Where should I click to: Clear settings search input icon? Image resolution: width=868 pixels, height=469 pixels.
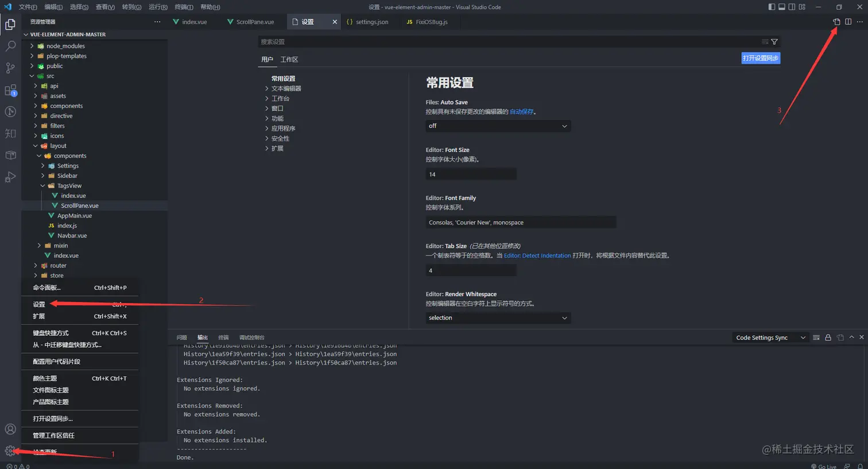(765, 42)
